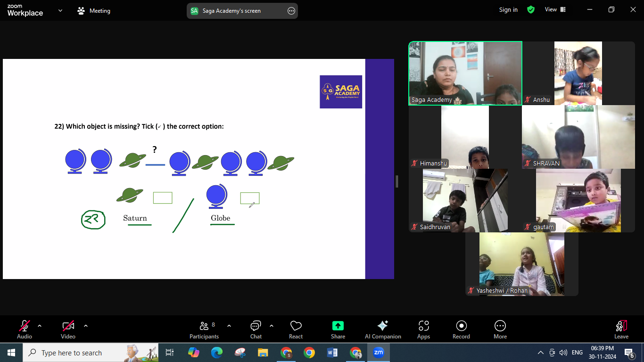644x362 pixels.
Task: Click the green Share screen button
Action: [x=338, y=329]
